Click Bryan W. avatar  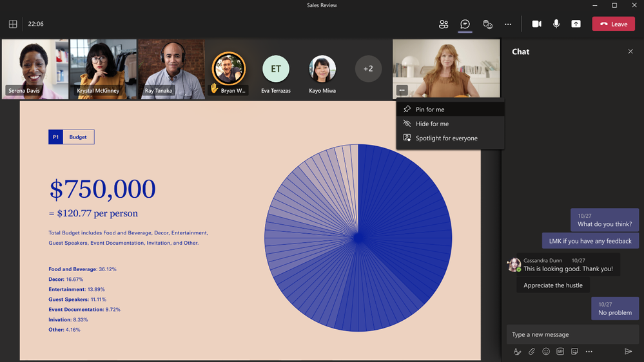tap(229, 69)
